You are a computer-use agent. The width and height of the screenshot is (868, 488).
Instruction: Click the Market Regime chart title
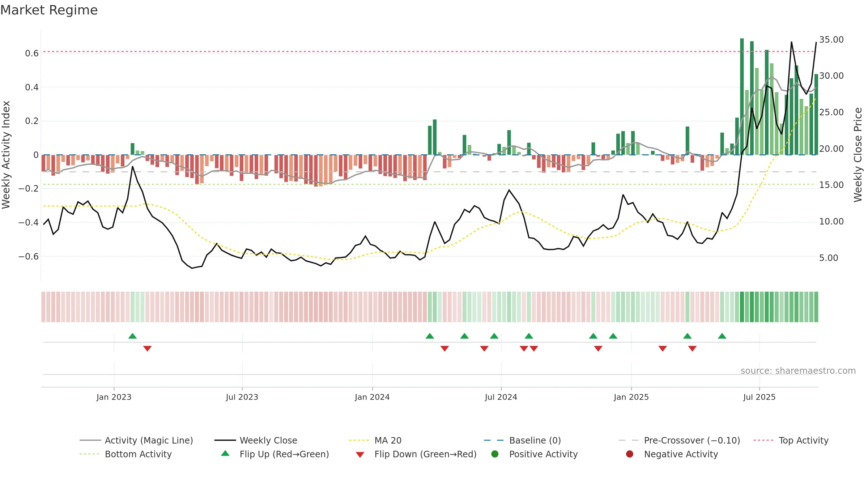[49, 10]
